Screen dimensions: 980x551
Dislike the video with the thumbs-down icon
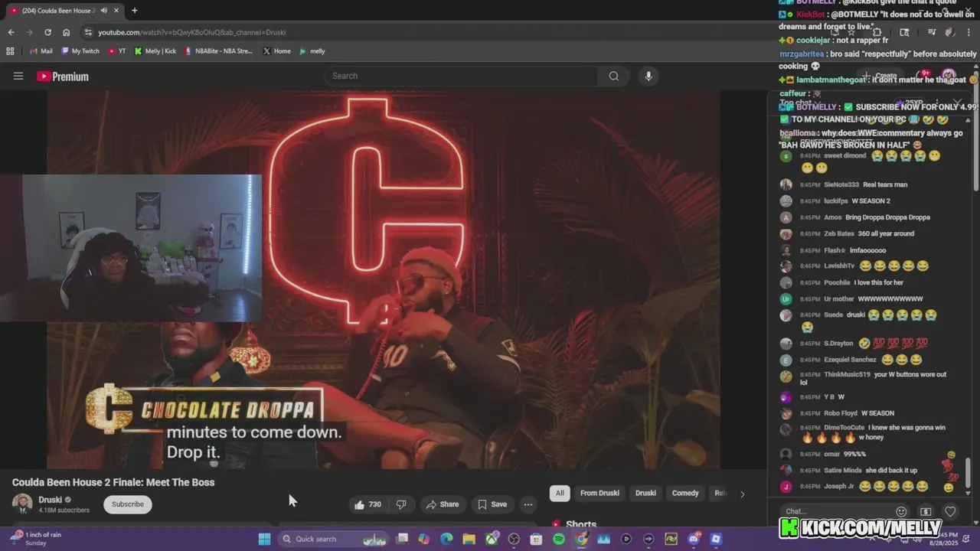[401, 504]
